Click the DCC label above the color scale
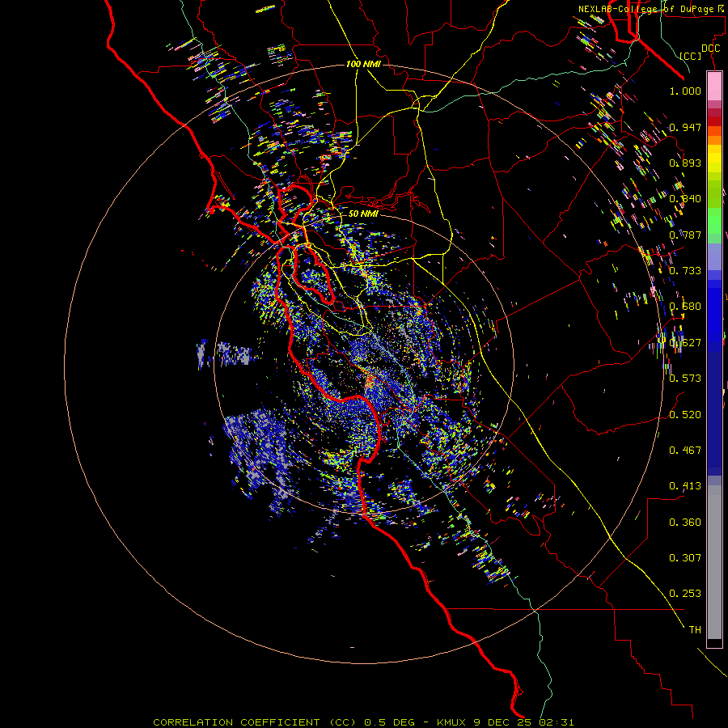This screenshot has width=728, height=728. point(710,49)
